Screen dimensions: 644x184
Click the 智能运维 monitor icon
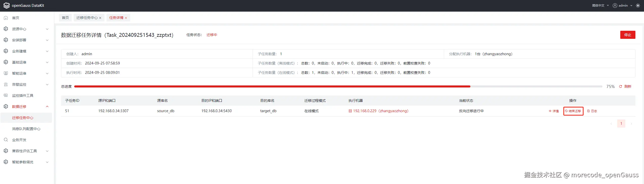(6, 73)
